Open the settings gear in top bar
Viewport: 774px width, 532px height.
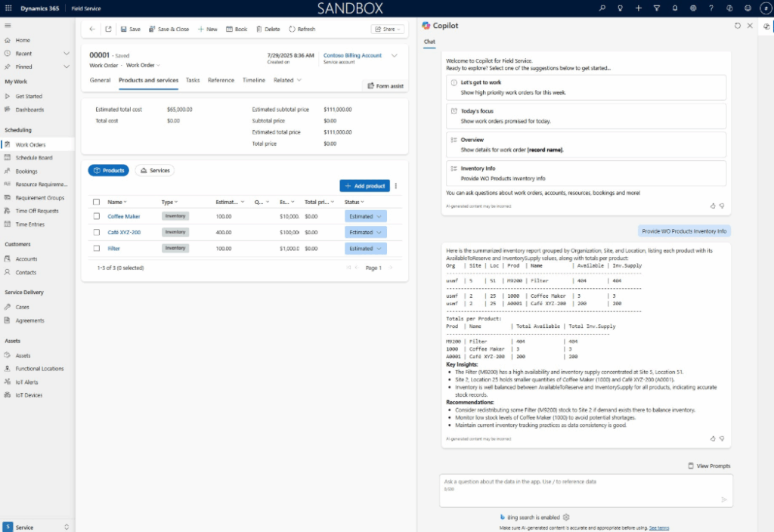(x=693, y=8)
